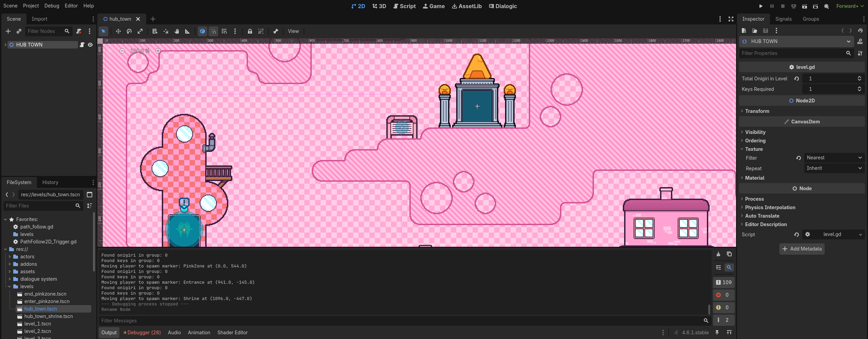Run the project with play button
Screen dimensions: 868x339
761,6
